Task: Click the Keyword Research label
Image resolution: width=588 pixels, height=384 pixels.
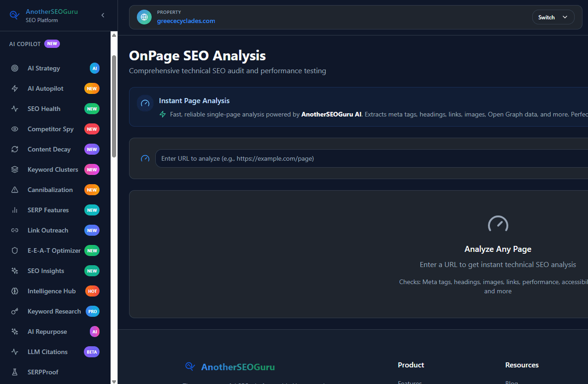Action: click(54, 311)
